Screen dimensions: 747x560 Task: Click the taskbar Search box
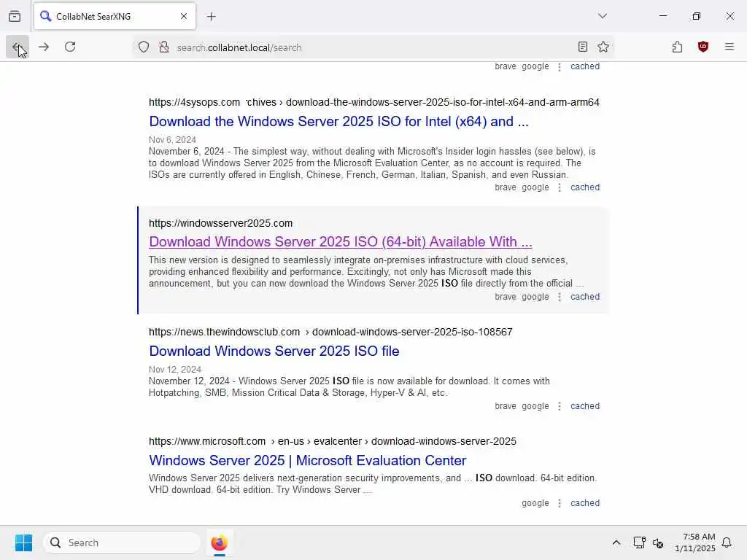(122, 542)
